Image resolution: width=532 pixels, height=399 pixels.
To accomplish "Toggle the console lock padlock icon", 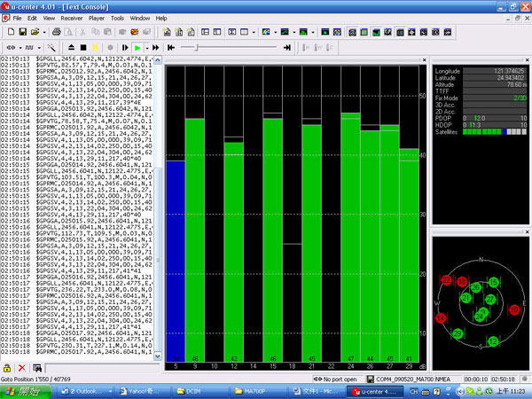I will 7,368.
